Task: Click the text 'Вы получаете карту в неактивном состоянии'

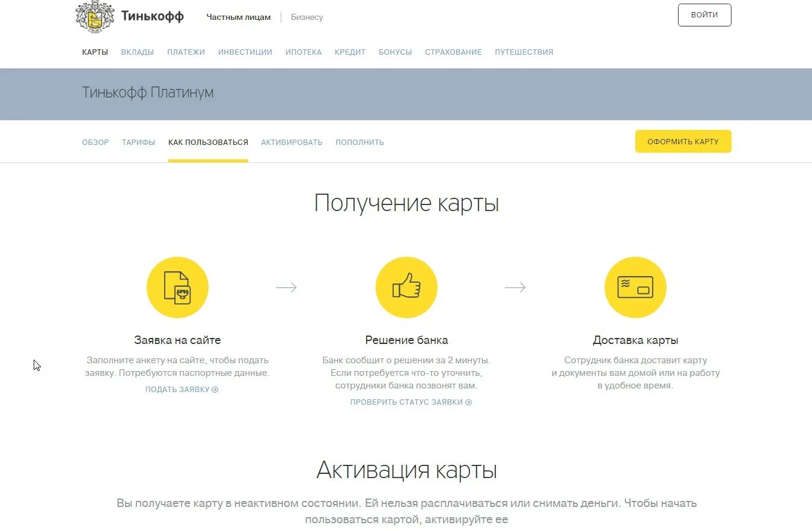Action: pyautogui.click(x=239, y=503)
